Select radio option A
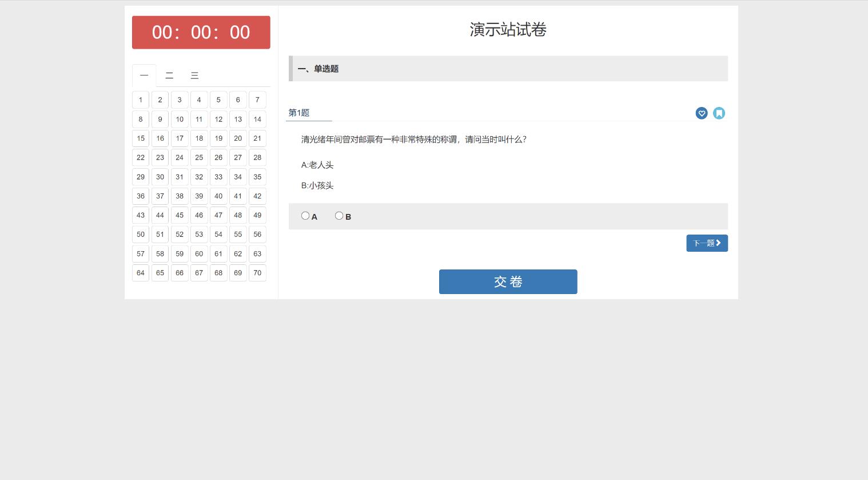Viewport: 868px width, 480px height. [x=305, y=216]
